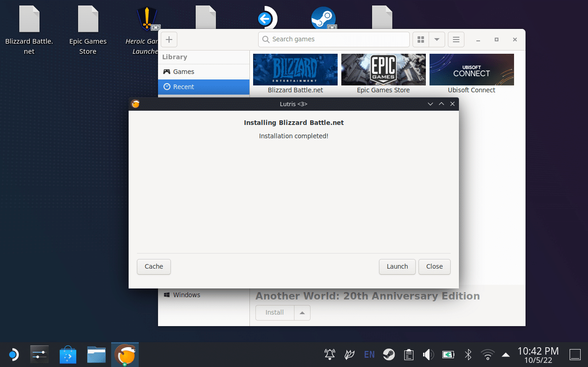Image resolution: width=588 pixels, height=367 pixels.
Task: Select the Epic Games Store banner
Action: [384, 69]
